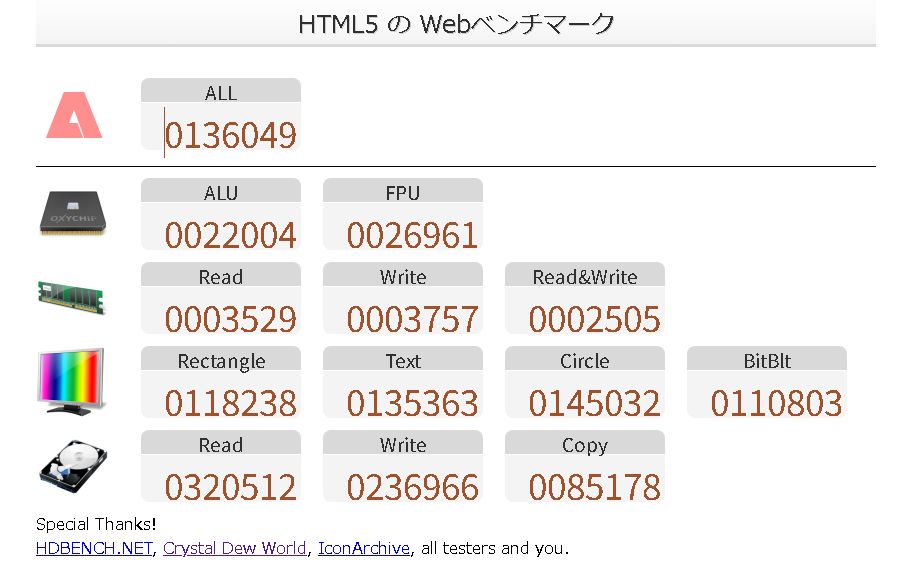Click the FPU score value 0026961
Image resolution: width=919 pixels, height=579 pixels.
413,236
